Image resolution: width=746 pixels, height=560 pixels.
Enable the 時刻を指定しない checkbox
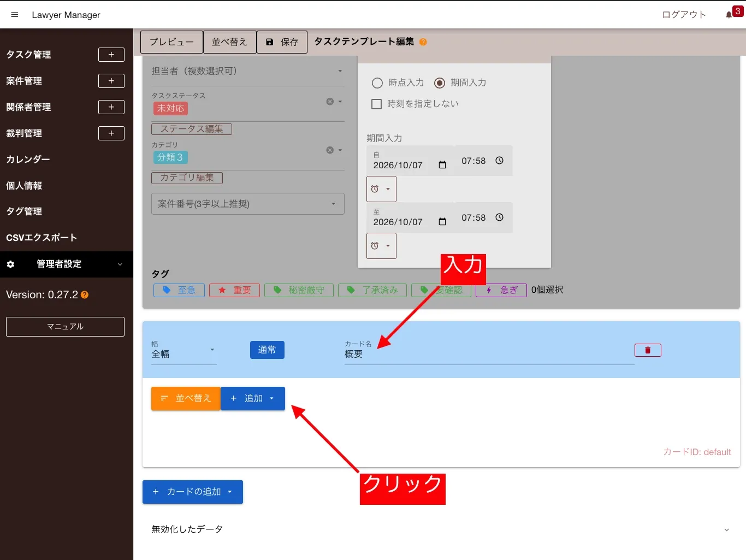(376, 104)
